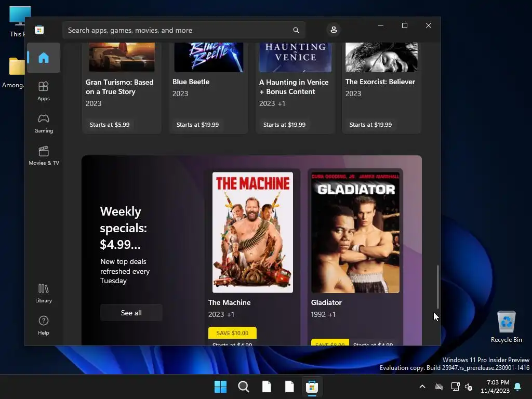Click the search magnifier icon in Store
Viewport: 532px width, 399px height.
point(296,30)
